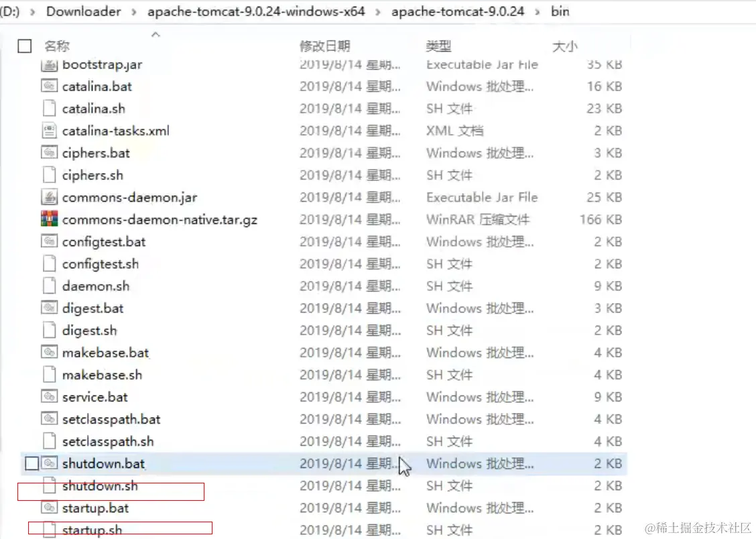The height and width of the screenshot is (539, 756).
Task: Select file name ciphers.sh
Action: [92, 176]
